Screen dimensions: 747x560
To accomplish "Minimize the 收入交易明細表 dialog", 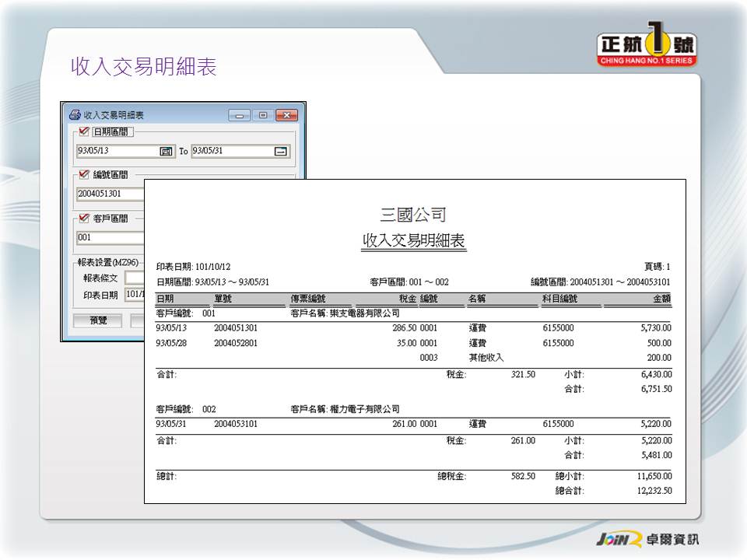I will point(240,115).
